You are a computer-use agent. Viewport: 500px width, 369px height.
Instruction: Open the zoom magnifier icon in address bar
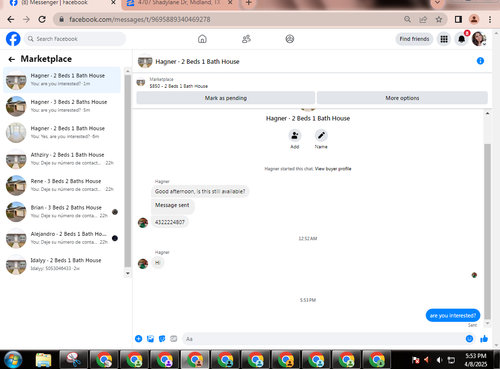coord(407,19)
